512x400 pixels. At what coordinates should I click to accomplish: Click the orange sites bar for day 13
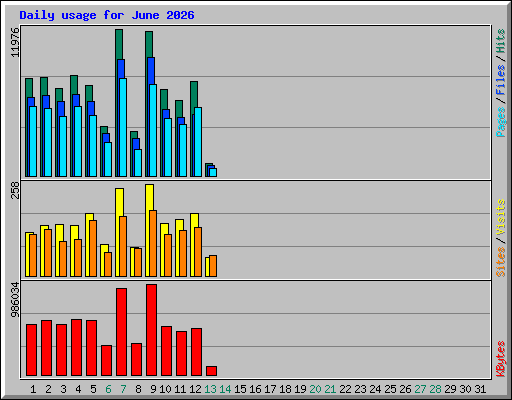click(213, 266)
